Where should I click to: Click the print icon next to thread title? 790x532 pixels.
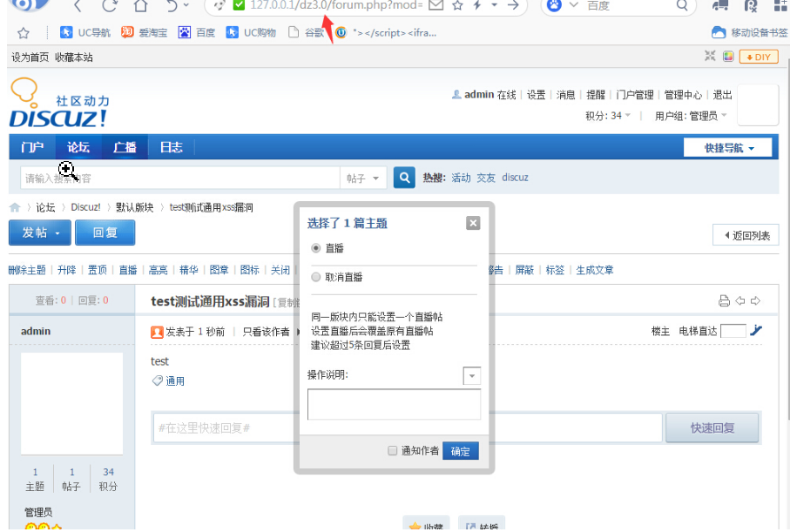[724, 300]
